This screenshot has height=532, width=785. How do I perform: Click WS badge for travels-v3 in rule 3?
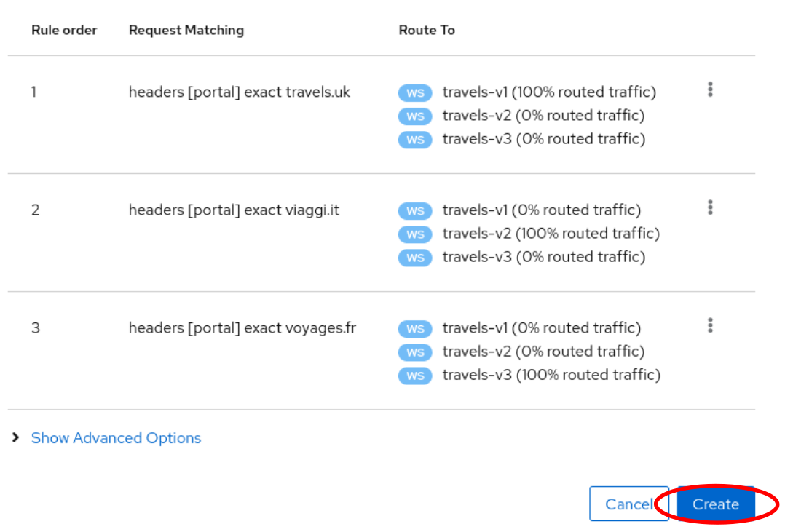point(415,376)
